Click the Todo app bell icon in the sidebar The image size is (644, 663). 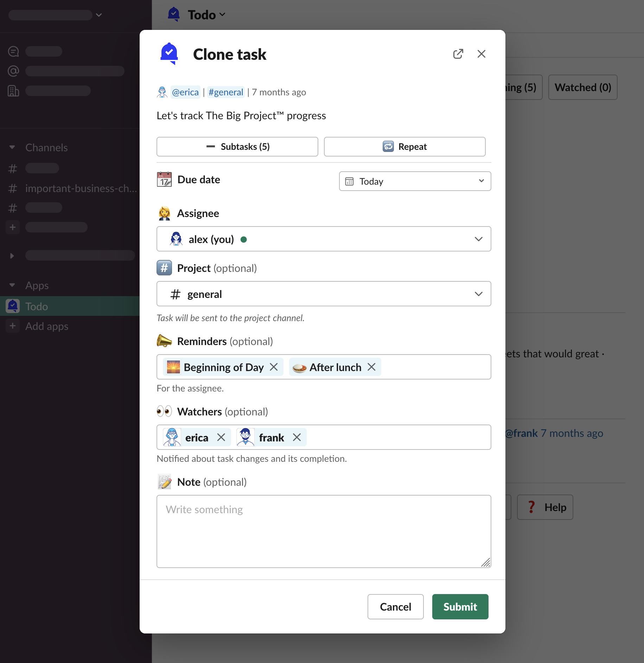13,306
